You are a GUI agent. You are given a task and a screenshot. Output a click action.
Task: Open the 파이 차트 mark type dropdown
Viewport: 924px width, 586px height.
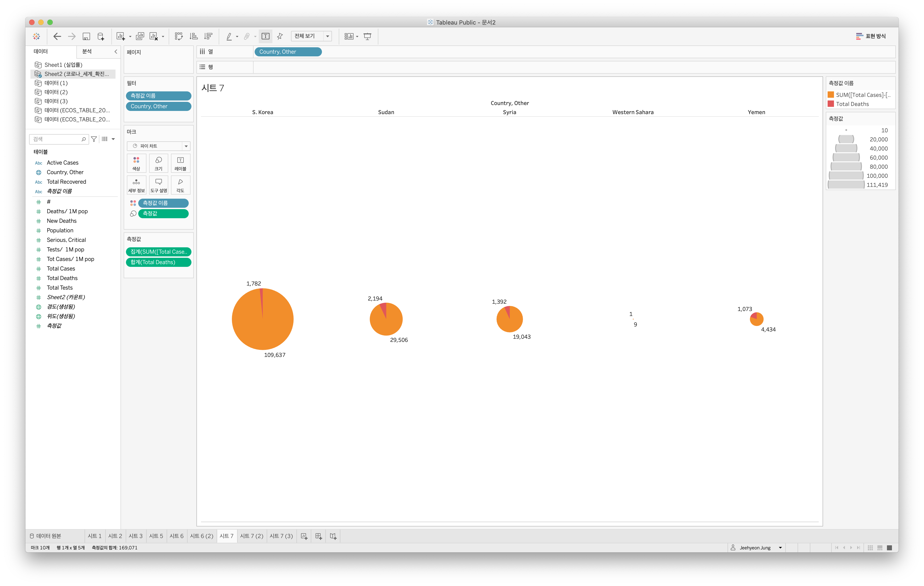coord(186,146)
